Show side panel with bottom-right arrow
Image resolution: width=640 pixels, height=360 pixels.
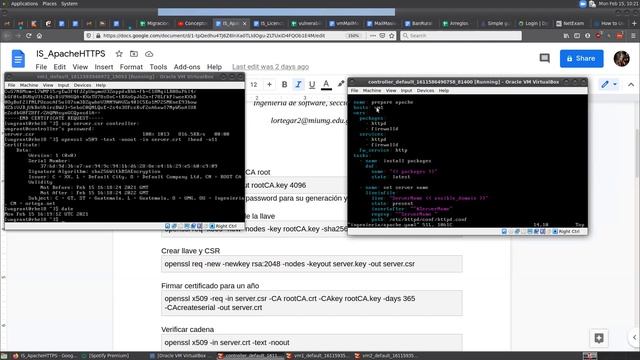tap(634, 337)
